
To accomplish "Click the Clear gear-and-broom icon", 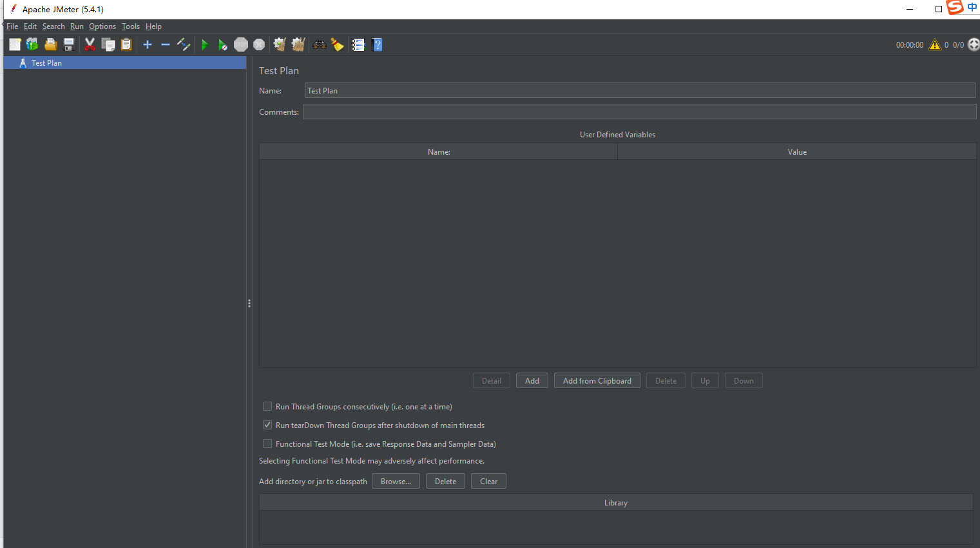I will pos(280,44).
